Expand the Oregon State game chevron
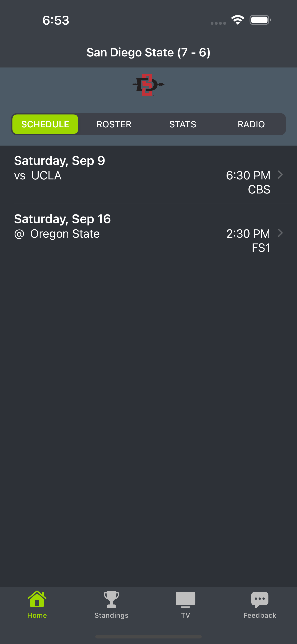 [x=280, y=233]
